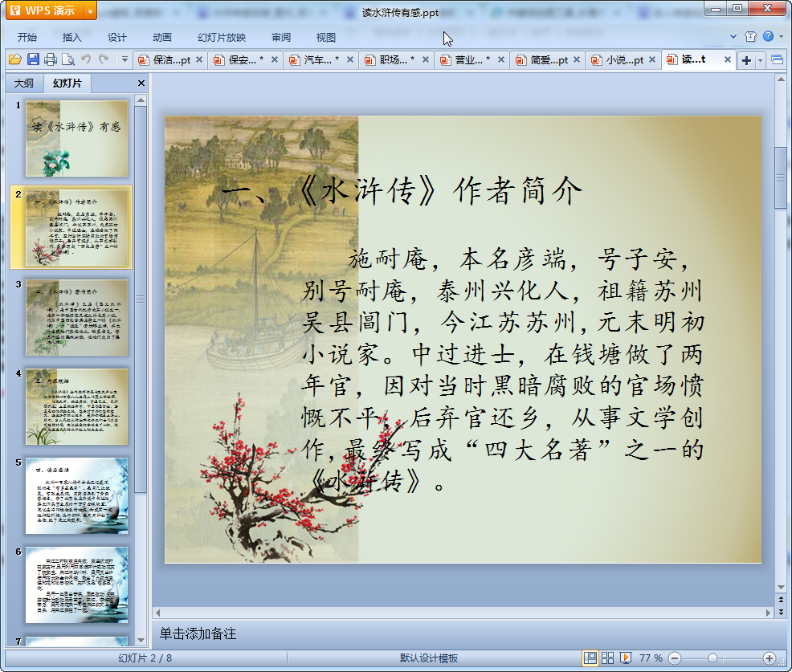
Task: Select slide 3 thumbnail
Action: pos(77,318)
